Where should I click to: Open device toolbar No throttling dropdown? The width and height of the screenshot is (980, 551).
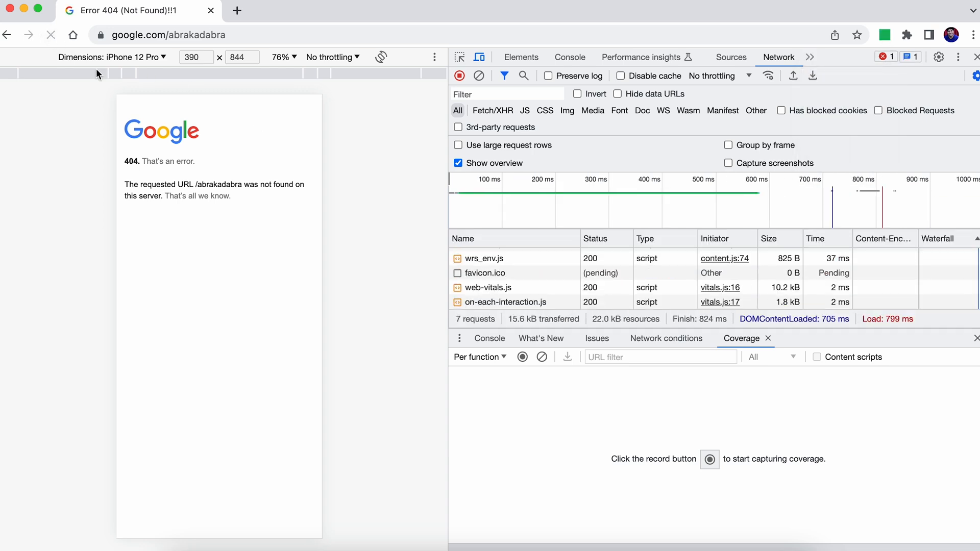click(333, 57)
